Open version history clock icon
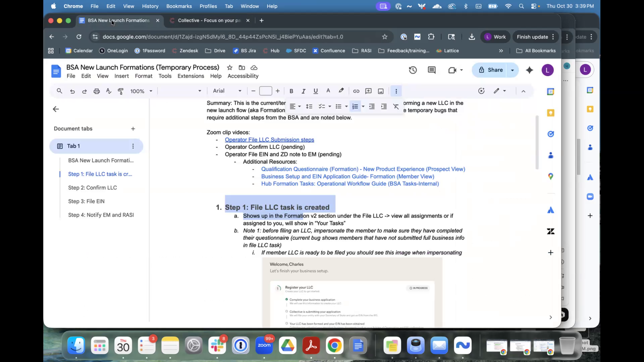 (x=413, y=70)
